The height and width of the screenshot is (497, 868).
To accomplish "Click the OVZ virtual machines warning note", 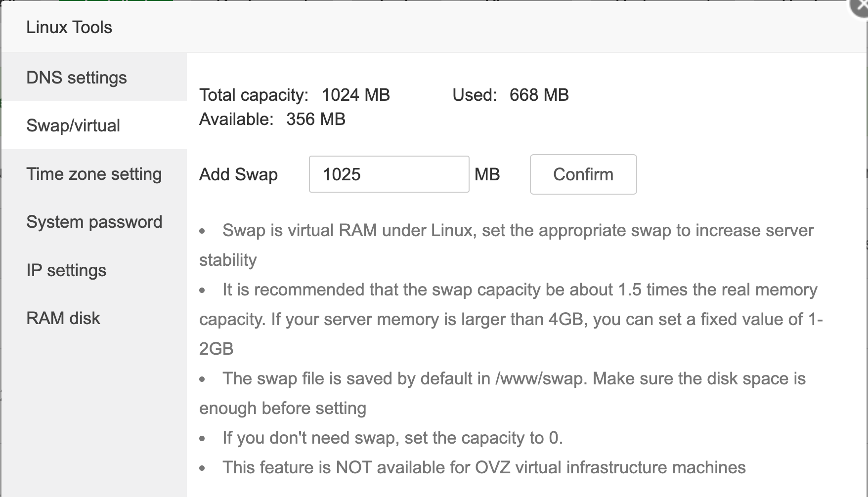I will pos(483,468).
